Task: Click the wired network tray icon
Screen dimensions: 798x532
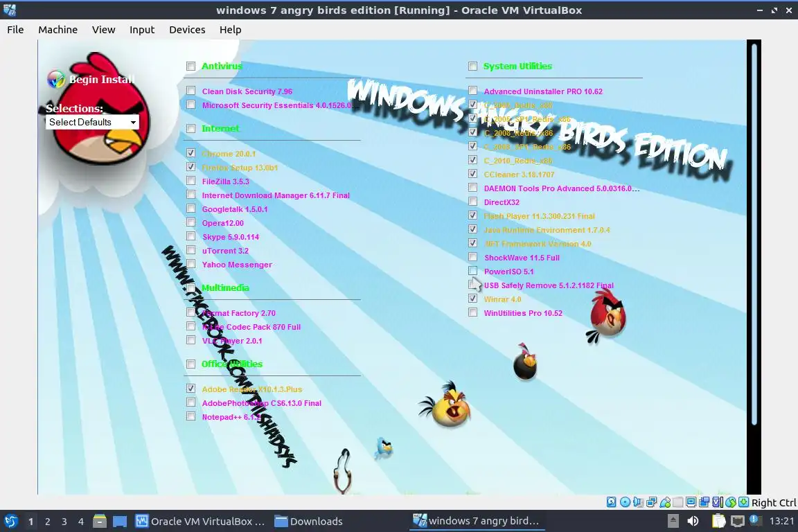Action: (x=738, y=521)
